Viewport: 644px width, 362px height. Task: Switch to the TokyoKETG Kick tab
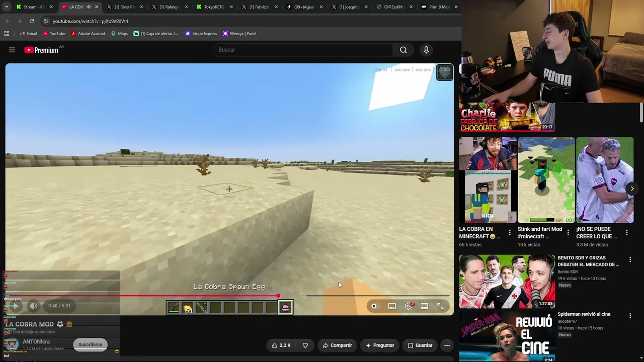(215, 7)
